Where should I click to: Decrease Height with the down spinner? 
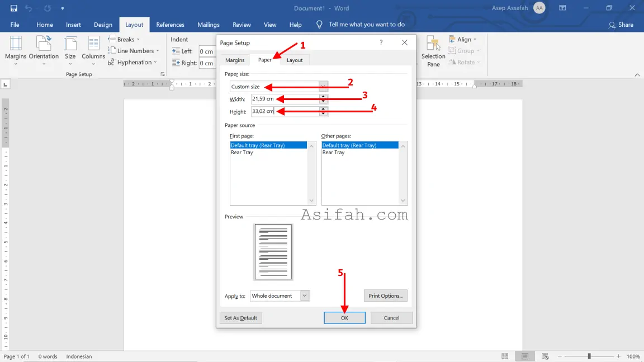pyautogui.click(x=323, y=114)
